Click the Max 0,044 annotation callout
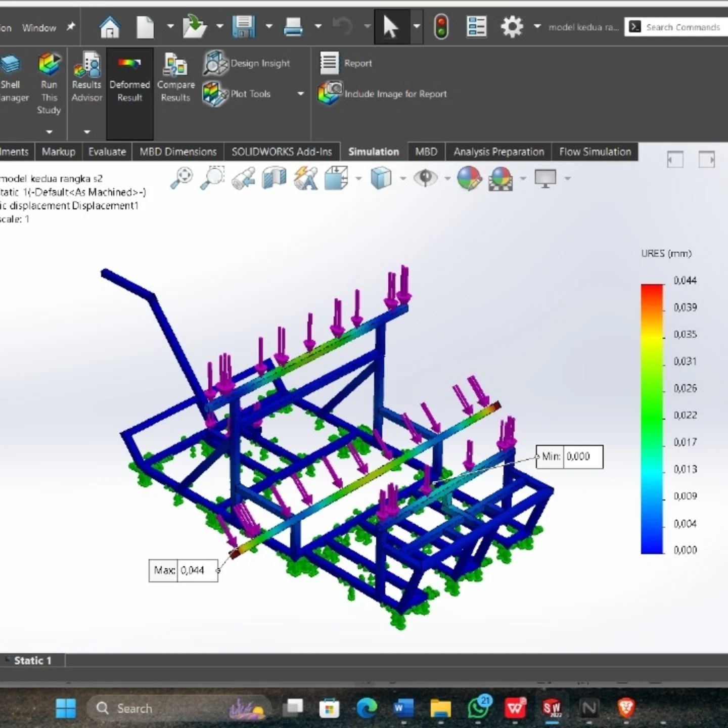Screen dimensions: 728x728 (184, 571)
